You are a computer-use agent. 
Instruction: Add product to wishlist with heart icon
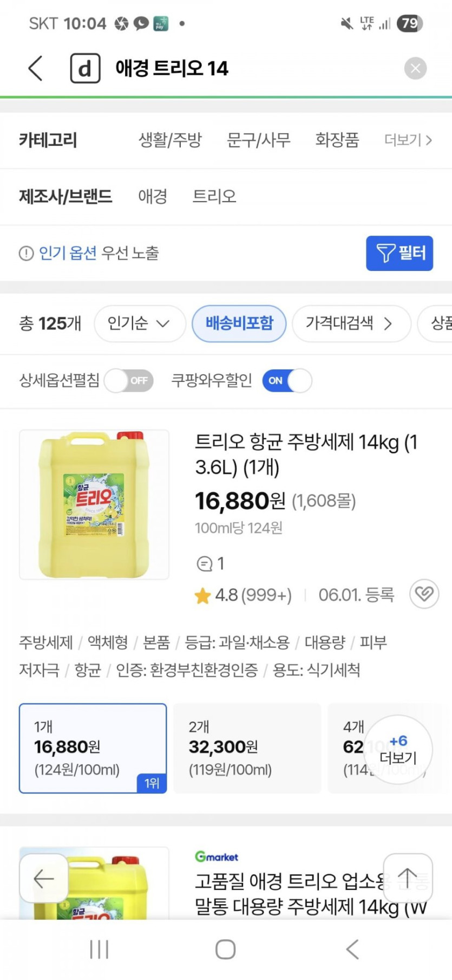[x=424, y=594]
